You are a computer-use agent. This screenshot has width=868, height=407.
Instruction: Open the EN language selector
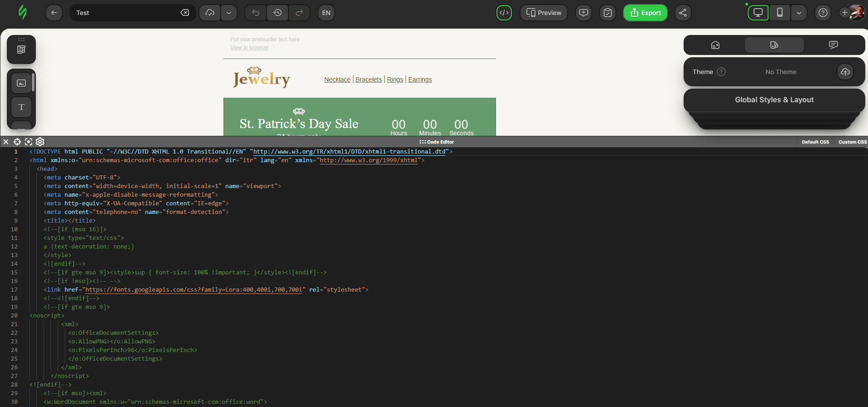(326, 13)
